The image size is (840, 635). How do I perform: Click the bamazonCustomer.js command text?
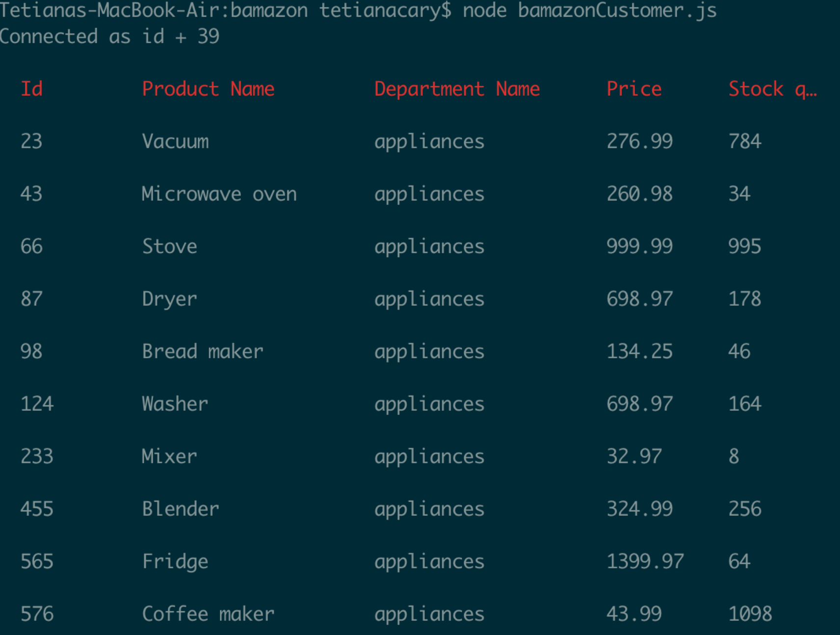tap(617, 11)
